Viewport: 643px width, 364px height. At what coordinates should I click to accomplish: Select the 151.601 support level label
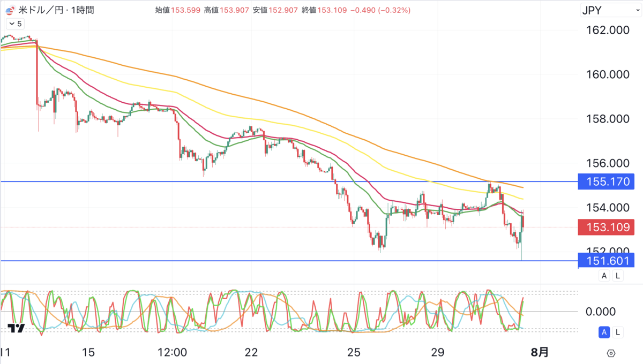(606, 261)
